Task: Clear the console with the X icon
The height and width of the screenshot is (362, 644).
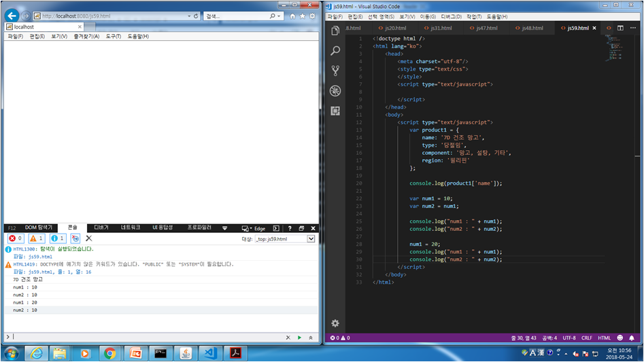Action: coord(88,238)
